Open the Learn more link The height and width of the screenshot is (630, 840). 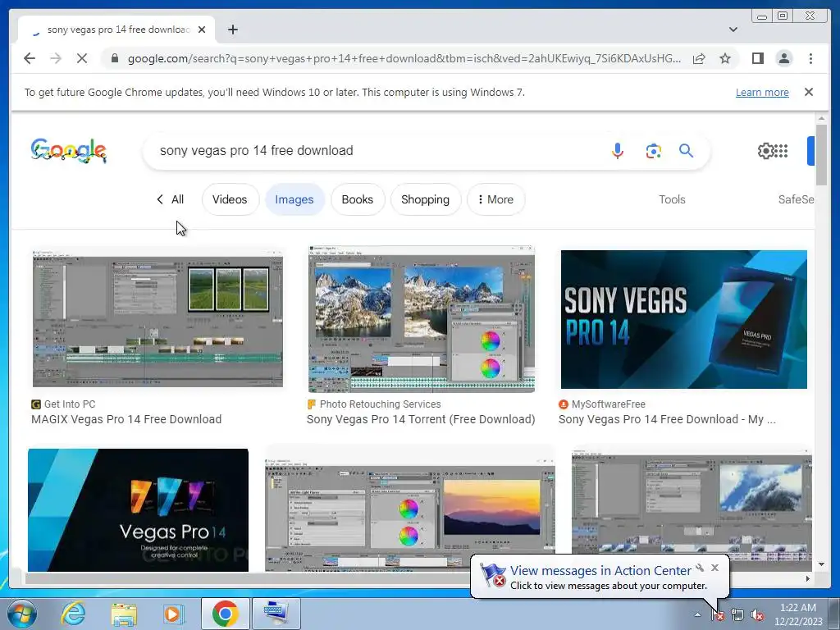click(x=762, y=92)
